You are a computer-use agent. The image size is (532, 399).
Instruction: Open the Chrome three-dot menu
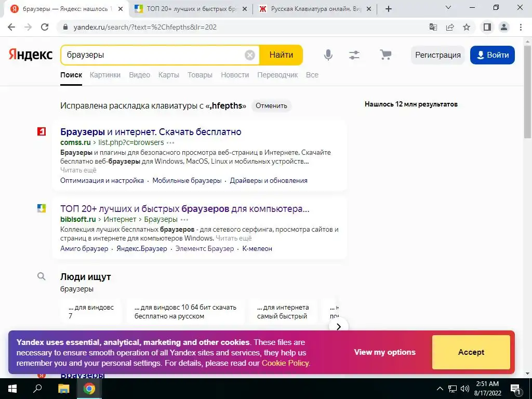pyautogui.click(x=521, y=27)
